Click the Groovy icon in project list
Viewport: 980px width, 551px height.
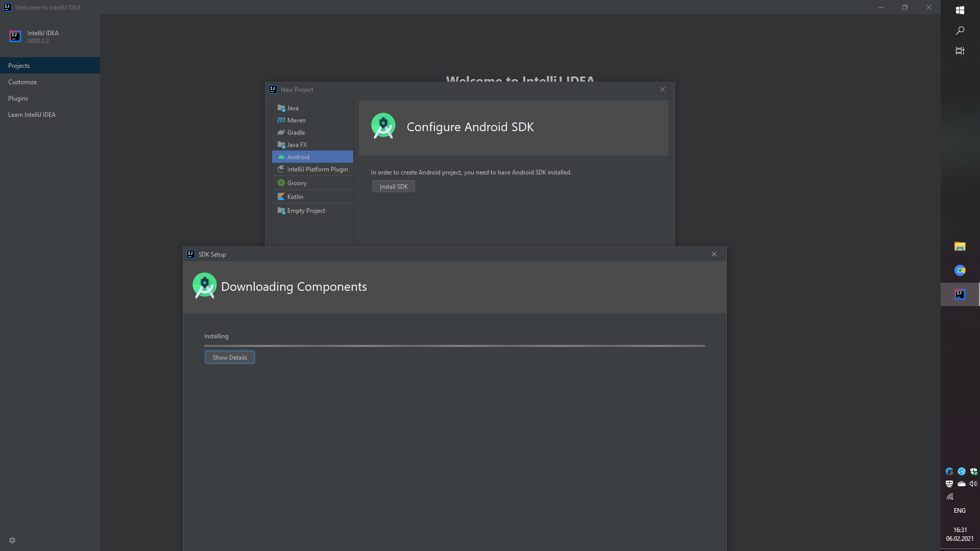tap(281, 183)
